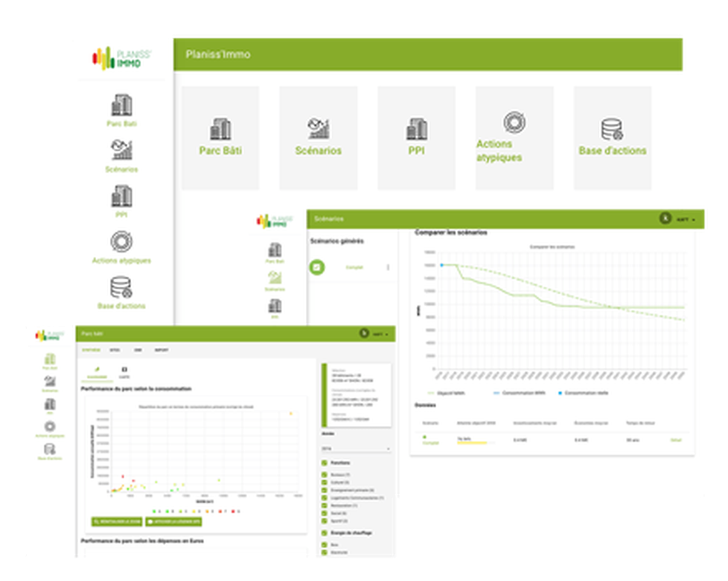The height and width of the screenshot is (581, 728).
Task: Select the Graphique sub-tab with leaf icon
Action: click(97, 373)
